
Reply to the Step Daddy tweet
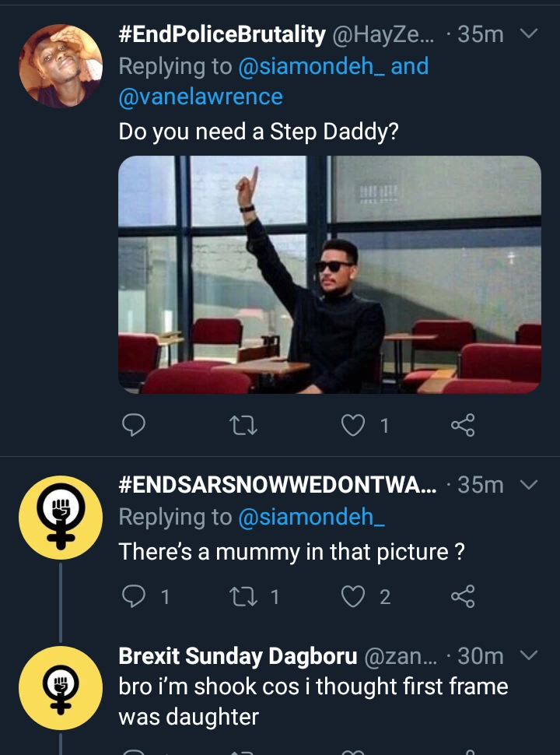[x=135, y=424]
